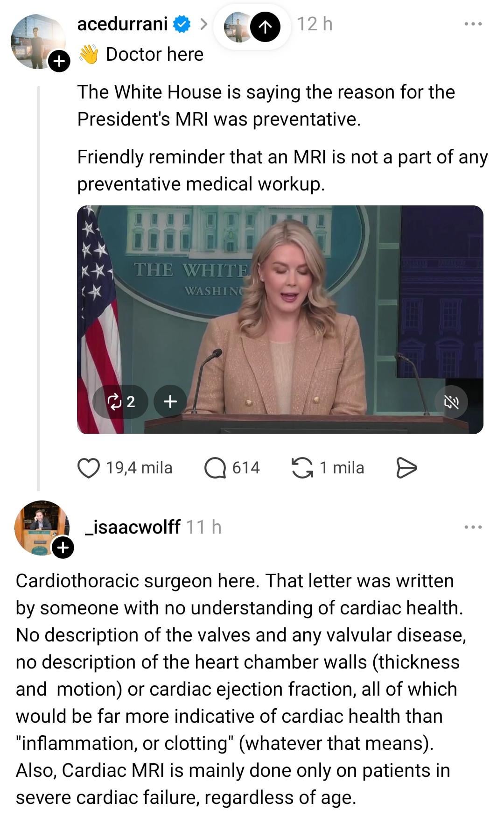Open more options for _isaacwolff's reply
504x824 pixels.
pos(473,527)
